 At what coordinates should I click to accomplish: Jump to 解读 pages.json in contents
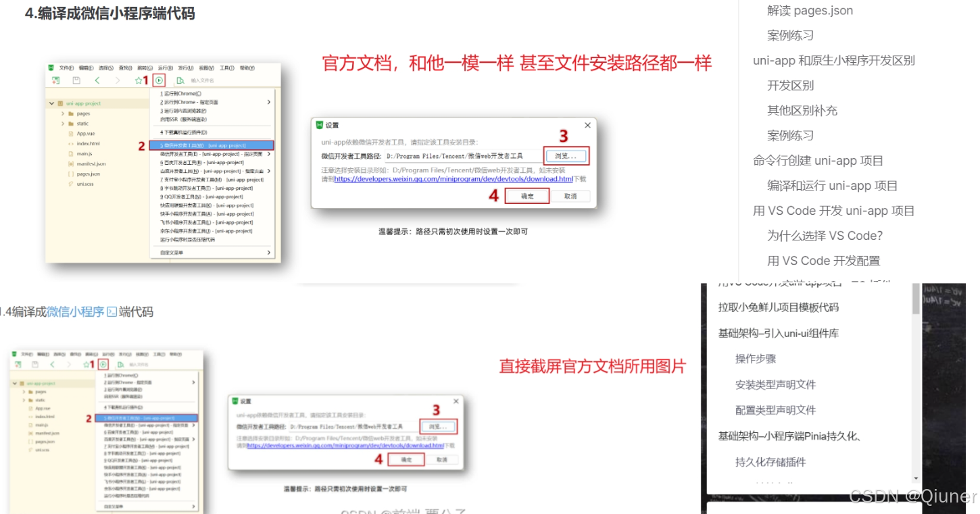click(810, 10)
